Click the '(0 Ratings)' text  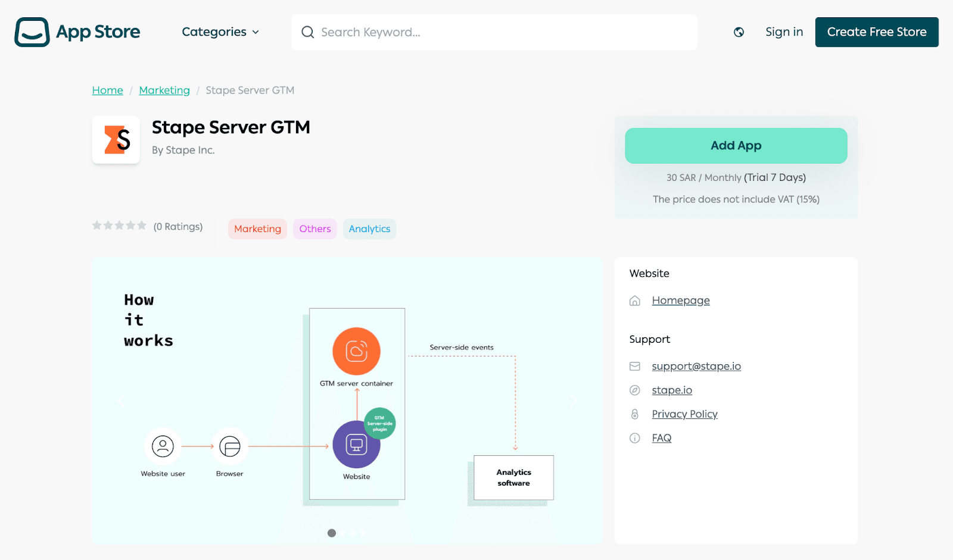[178, 227]
